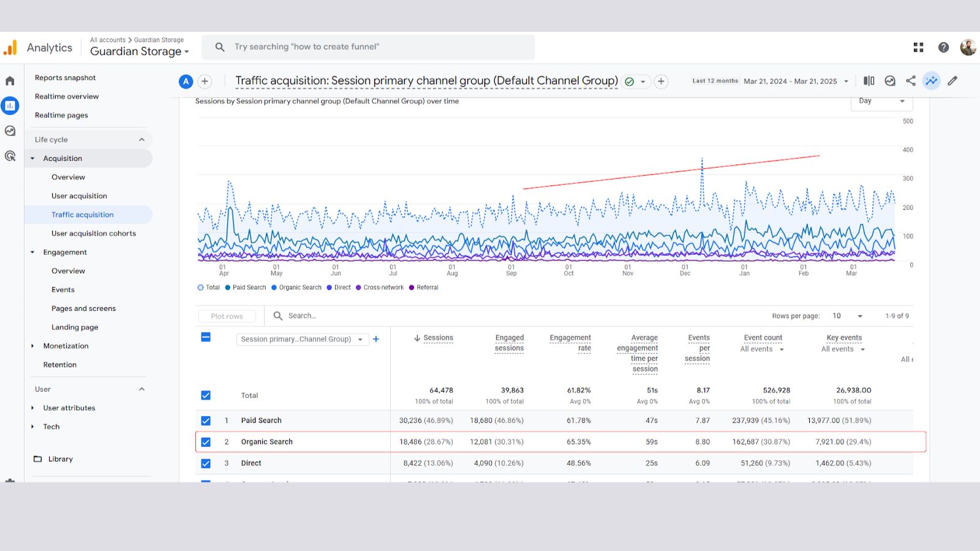Open the Rows per page dropdown

click(x=848, y=317)
